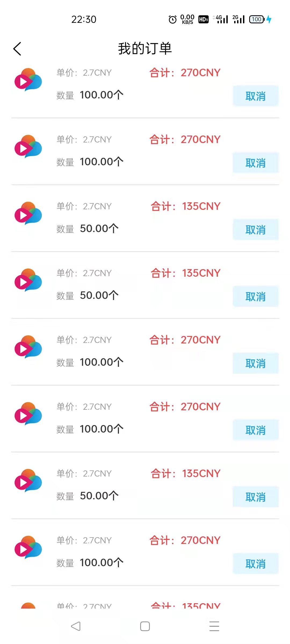Tap the third order's product icon
Screen dimensions: 290x644
28,213
